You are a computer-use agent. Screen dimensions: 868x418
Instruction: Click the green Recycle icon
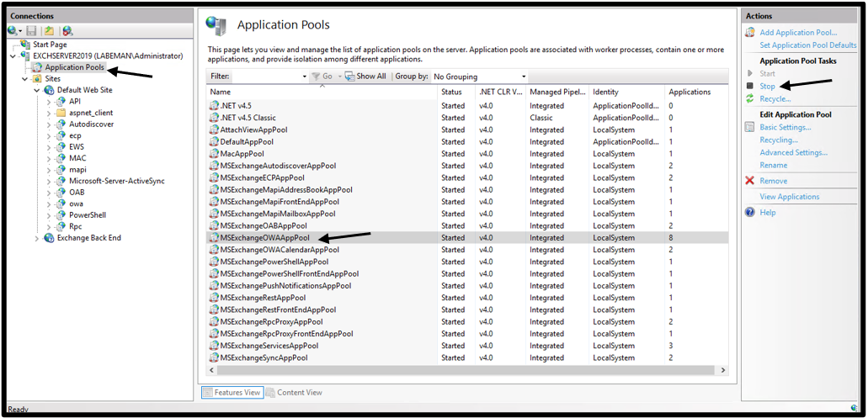tap(750, 98)
